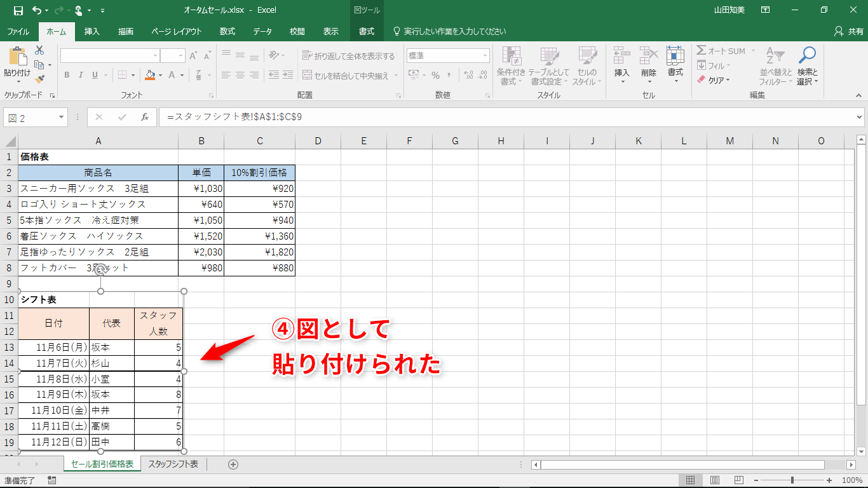Click the 検索と選択 find and select button
This screenshot has height=488, width=868.
(x=807, y=66)
